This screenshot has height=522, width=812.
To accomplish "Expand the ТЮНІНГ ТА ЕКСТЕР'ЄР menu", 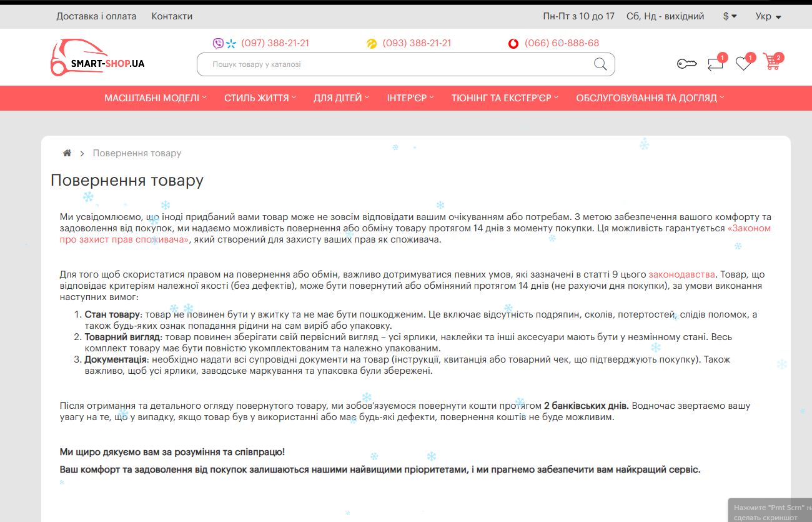I will tap(505, 98).
